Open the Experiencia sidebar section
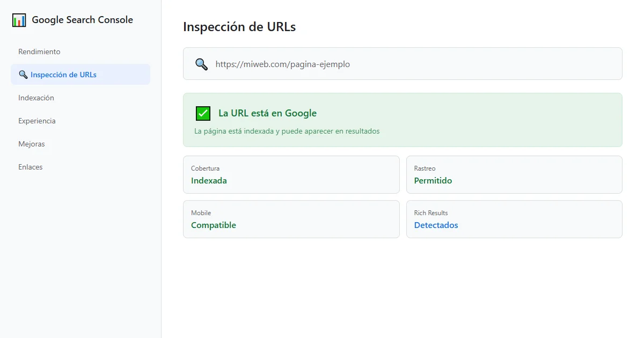Image resolution: width=644 pixels, height=338 pixels. coord(80,121)
